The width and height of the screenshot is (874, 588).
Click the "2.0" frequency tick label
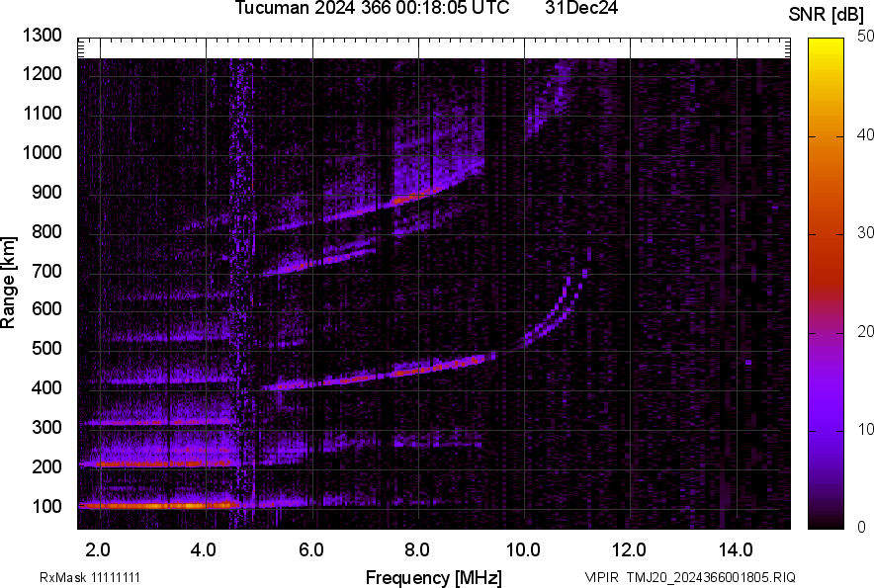tap(99, 549)
